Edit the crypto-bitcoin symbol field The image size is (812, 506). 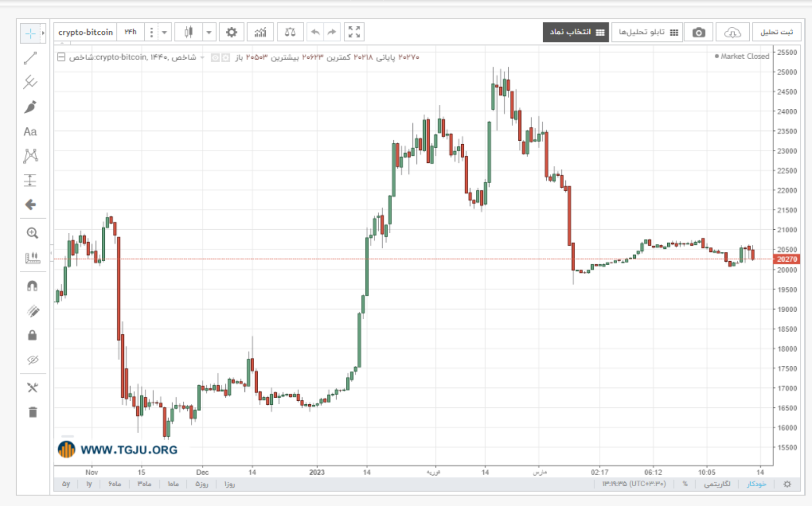coord(86,32)
